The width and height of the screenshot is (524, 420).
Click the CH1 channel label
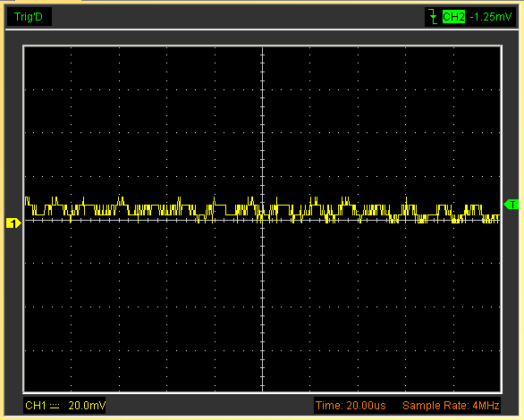point(36,406)
